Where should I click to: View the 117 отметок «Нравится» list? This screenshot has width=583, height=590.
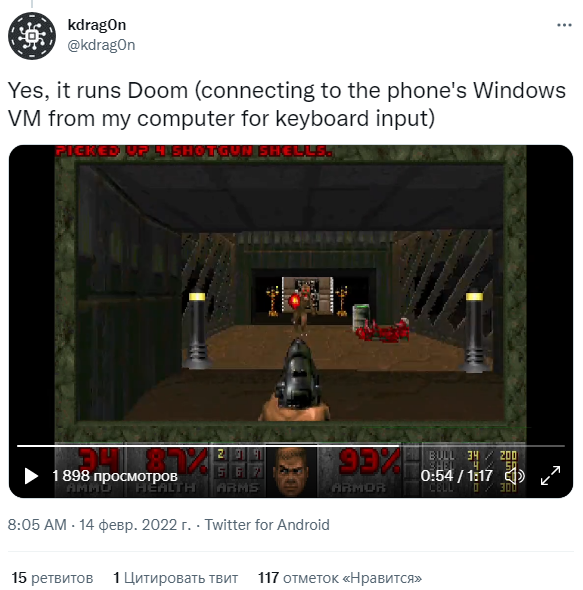(x=340, y=578)
